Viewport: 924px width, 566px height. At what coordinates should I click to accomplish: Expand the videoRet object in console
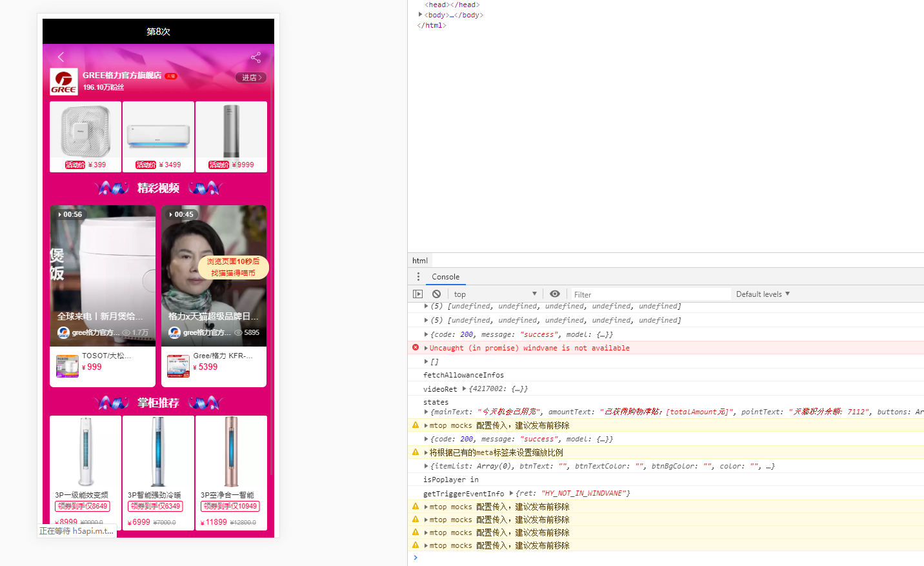pos(465,389)
